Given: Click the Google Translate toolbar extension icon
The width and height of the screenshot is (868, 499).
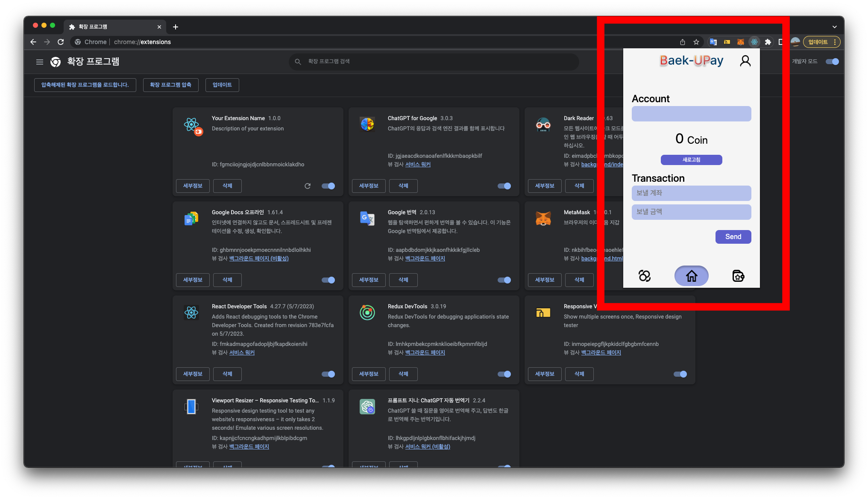Looking at the screenshot, I should 713,42.
